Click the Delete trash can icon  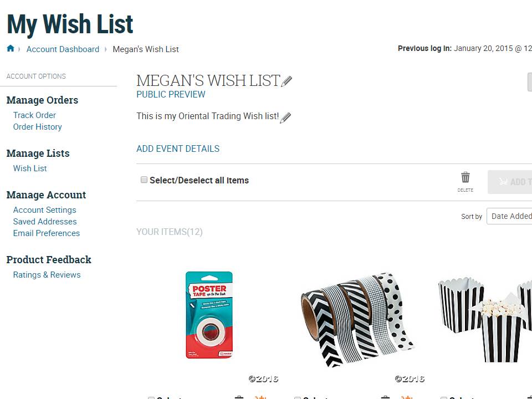(x=465, y=178)
